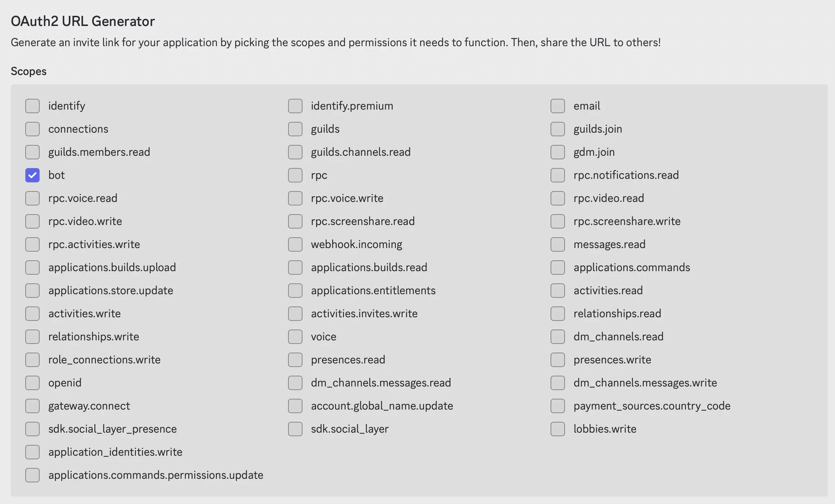Check the rpc scope
Image resolution: width=835 pixels, height=504 pixels.
pos(295,175)
